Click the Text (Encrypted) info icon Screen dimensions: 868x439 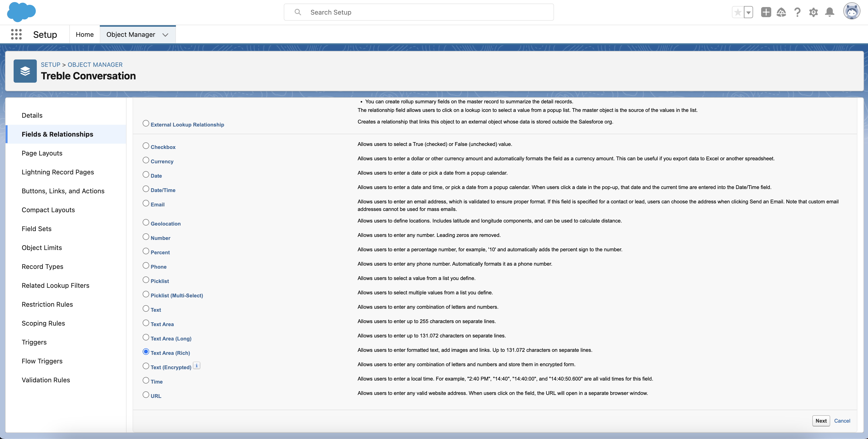coord(196,366)
